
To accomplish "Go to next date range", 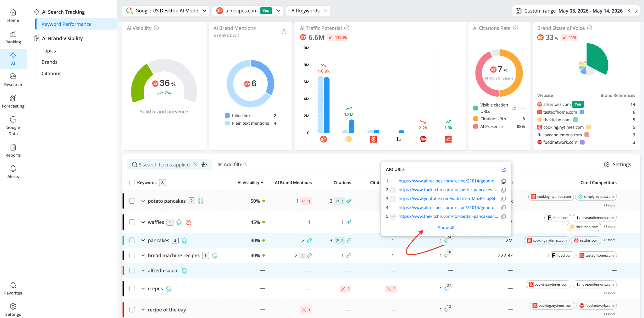I will (636, 11).
